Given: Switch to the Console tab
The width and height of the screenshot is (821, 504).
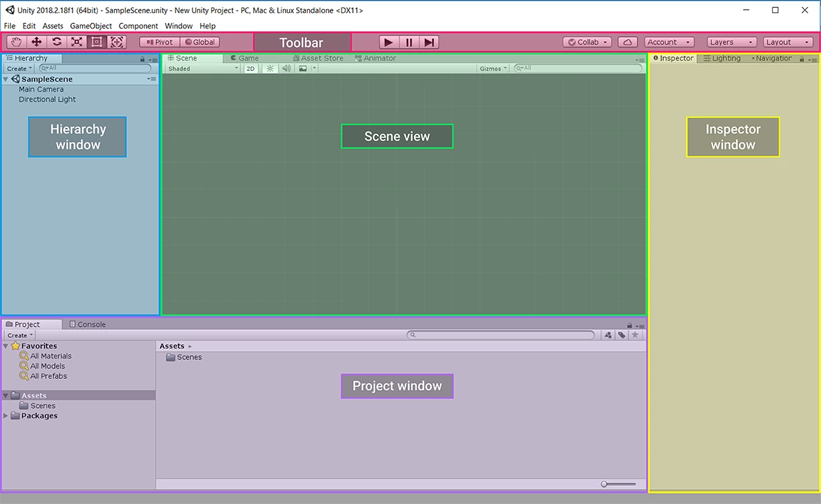Looking at the screenshot, I should (88, 325).
